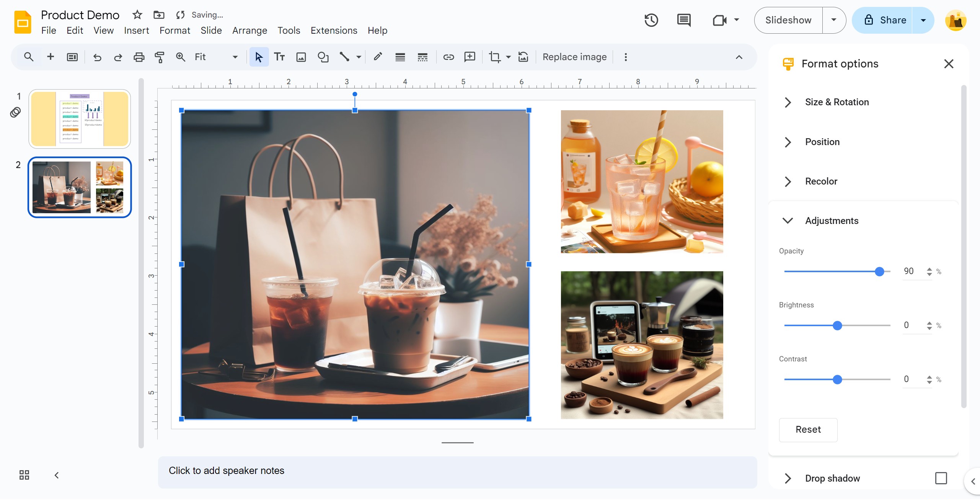Open the Share options dropdown arrow
980x500 pixels.
[923, 20]
